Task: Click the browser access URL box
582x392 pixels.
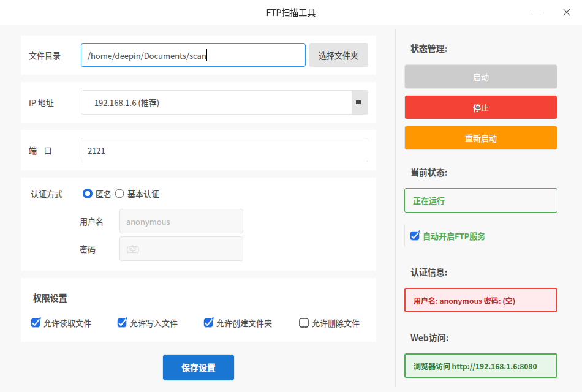Action: tap(481, 366)
